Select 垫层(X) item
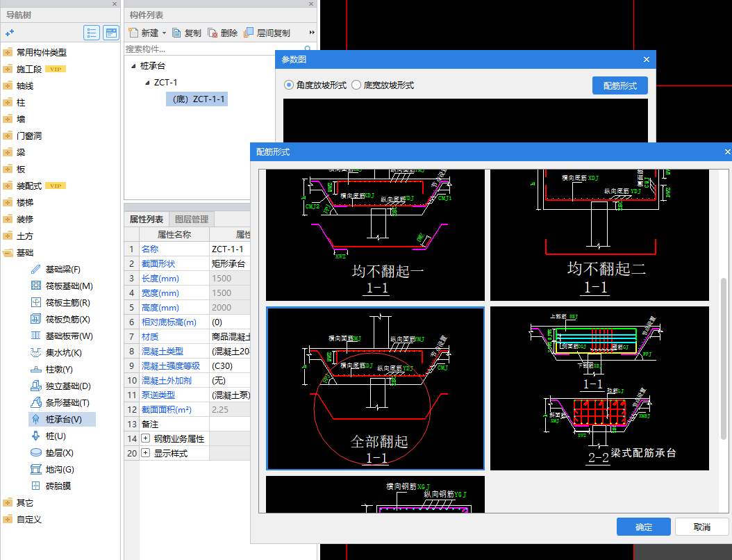732x560 pixels. click(59, 452)
